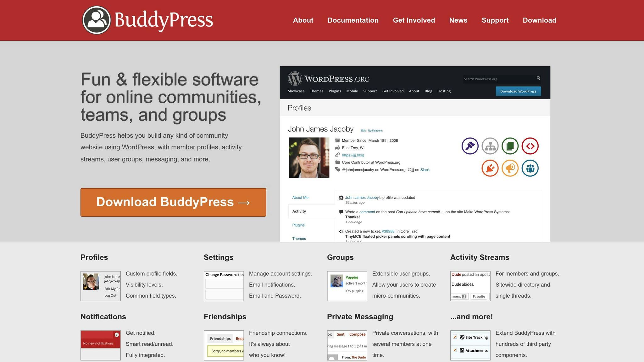The image size is (644, 362).
Task: Click the green documents badge icon
Action: point(510,146)
